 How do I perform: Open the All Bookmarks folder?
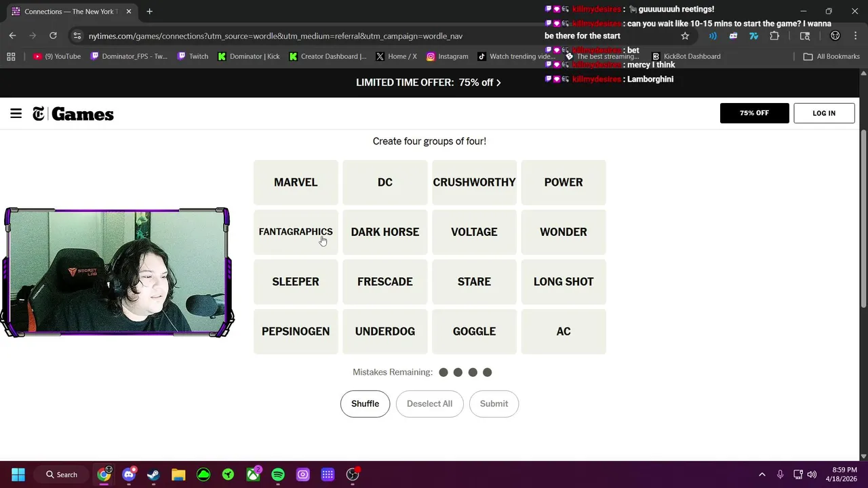(x=831, y=56)
